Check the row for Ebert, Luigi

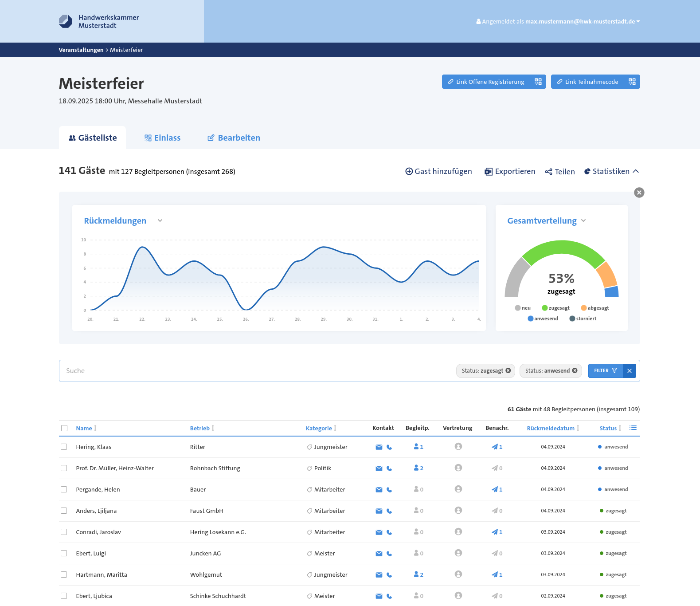tap(64, 553)
